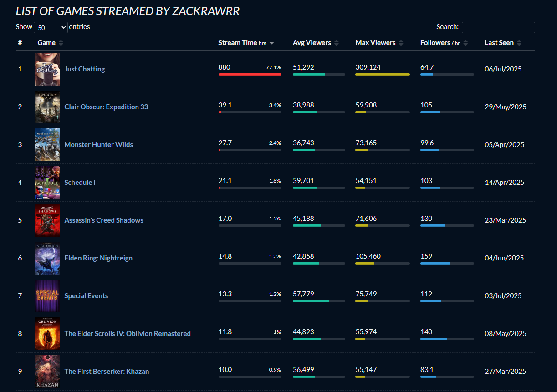The image size is (557, 392).
Task: Click the Avg Viewers column header
Action: click(312, 43)
